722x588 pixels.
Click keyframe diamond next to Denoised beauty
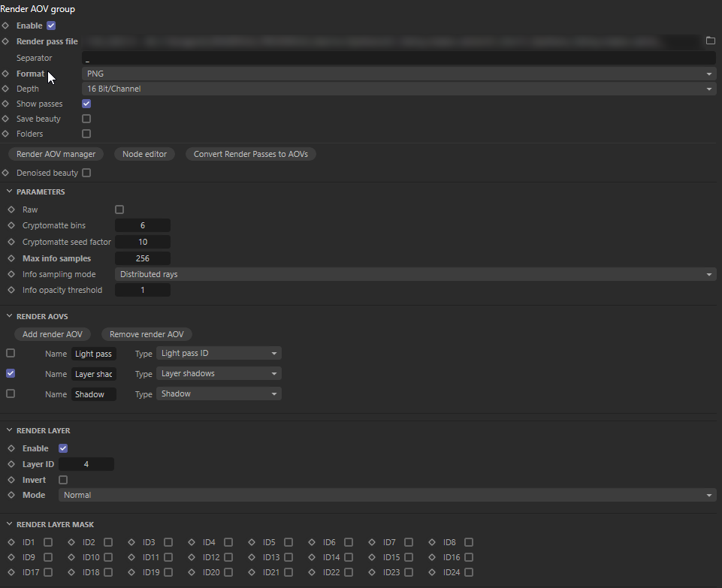[x=5, y=173]
